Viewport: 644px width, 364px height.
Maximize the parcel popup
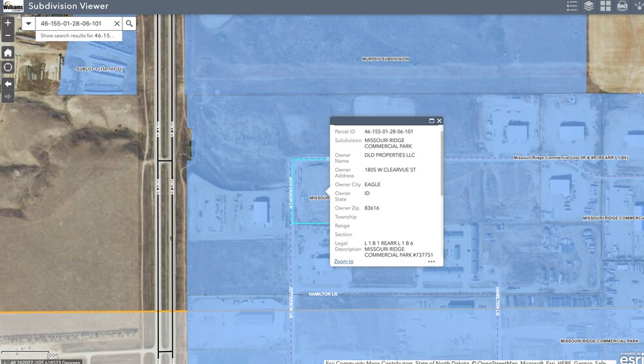point(432,120)
